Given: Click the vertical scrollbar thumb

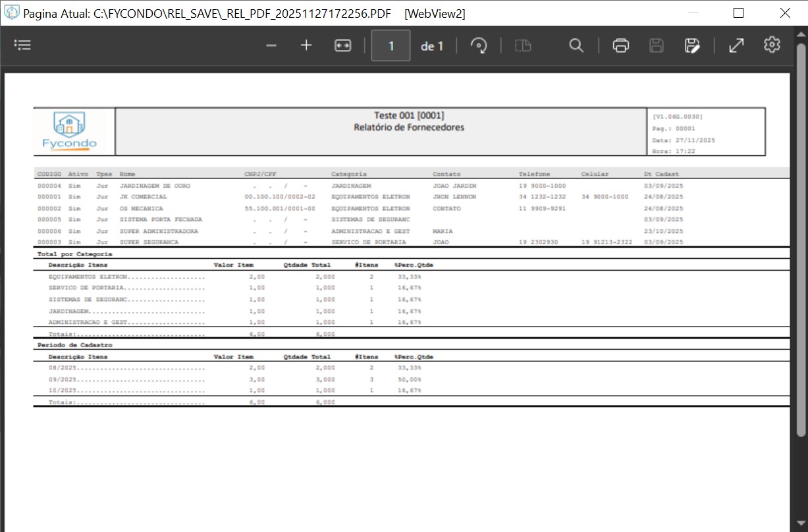Looking at the screenshot, I should click(x=801, y=250).
